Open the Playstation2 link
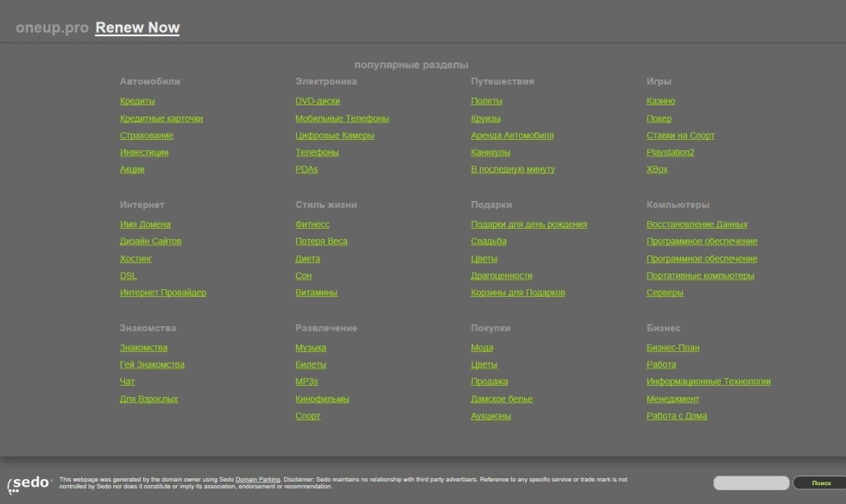 [x=670, y=153]
